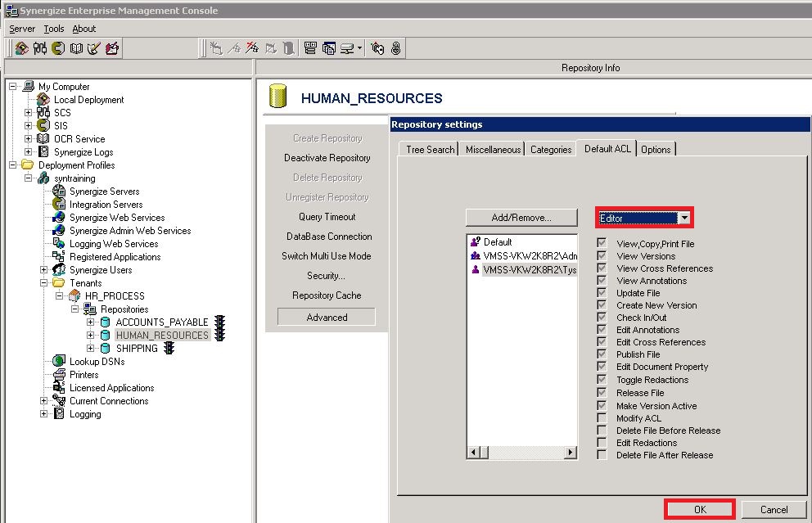Click the ACL list scroll left arrow
Viewport: 812px width, 523px height.
(x=473, y=452)
